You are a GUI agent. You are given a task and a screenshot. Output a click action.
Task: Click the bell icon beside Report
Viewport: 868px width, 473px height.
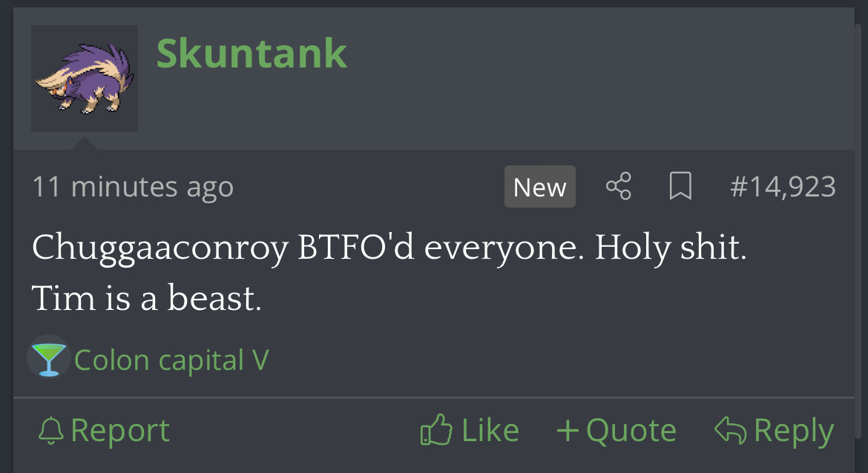(51, 431)
